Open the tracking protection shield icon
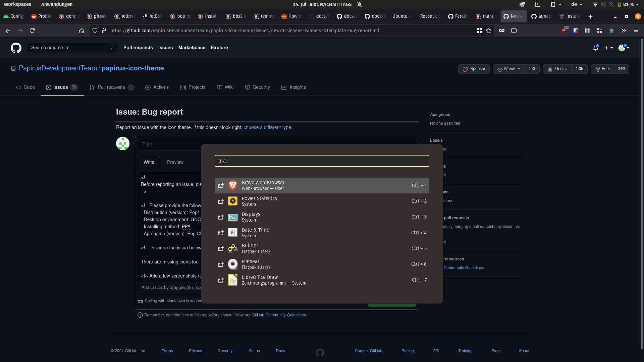 point(95,31)
